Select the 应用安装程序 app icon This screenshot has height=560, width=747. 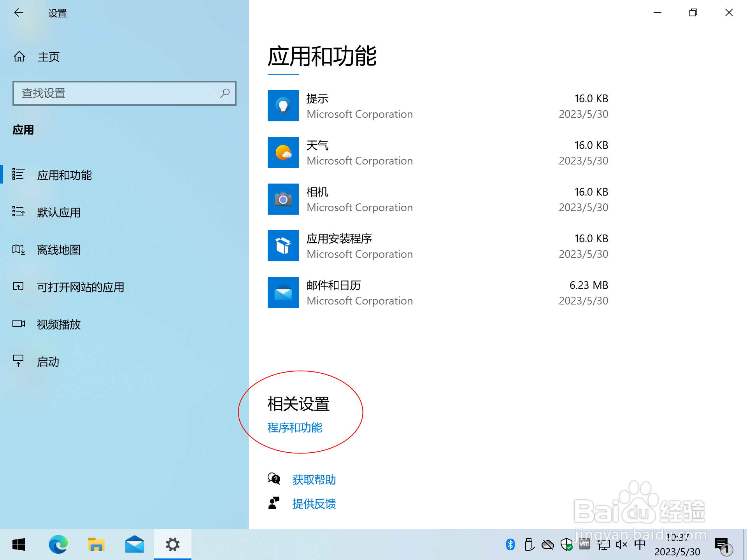coord(283,246)
